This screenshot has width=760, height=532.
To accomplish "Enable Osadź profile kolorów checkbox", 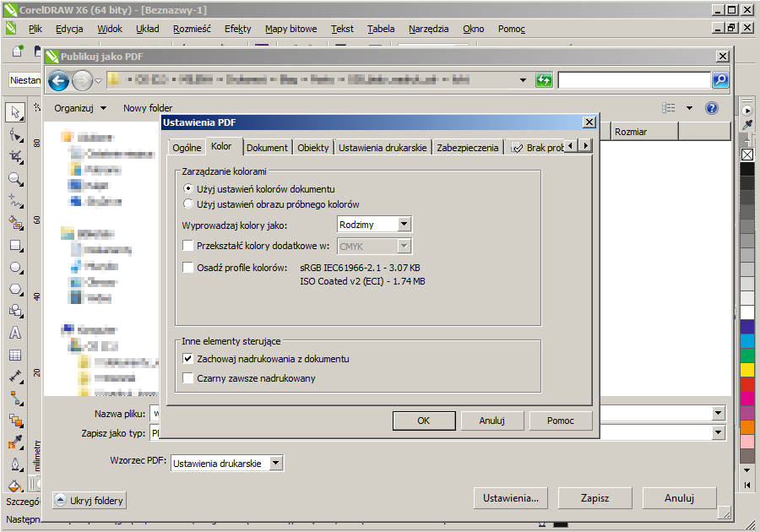I will (x=188, y=267).
